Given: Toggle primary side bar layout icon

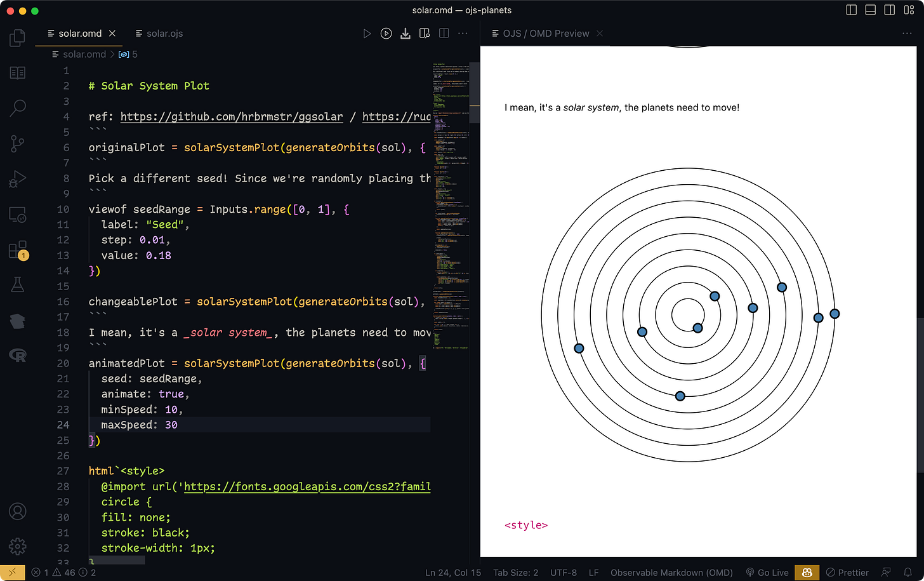Looking at the screenshot, I should 852,10.
